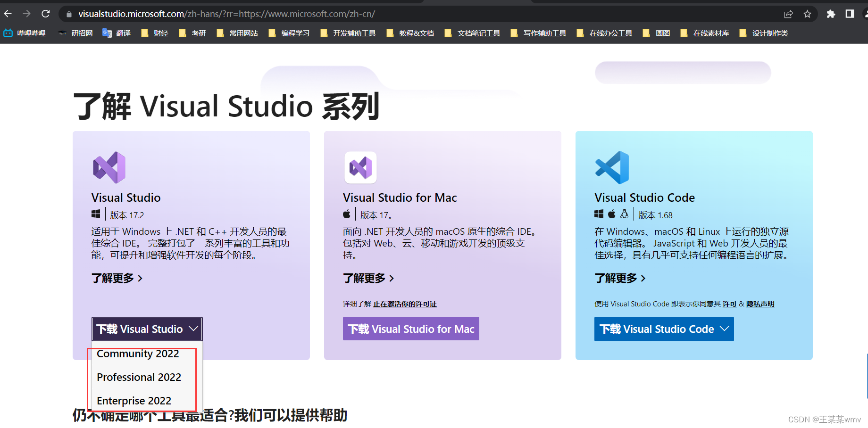Open the 画图 bookmark folder
The image size is (868, 428).
coord(657,33)
